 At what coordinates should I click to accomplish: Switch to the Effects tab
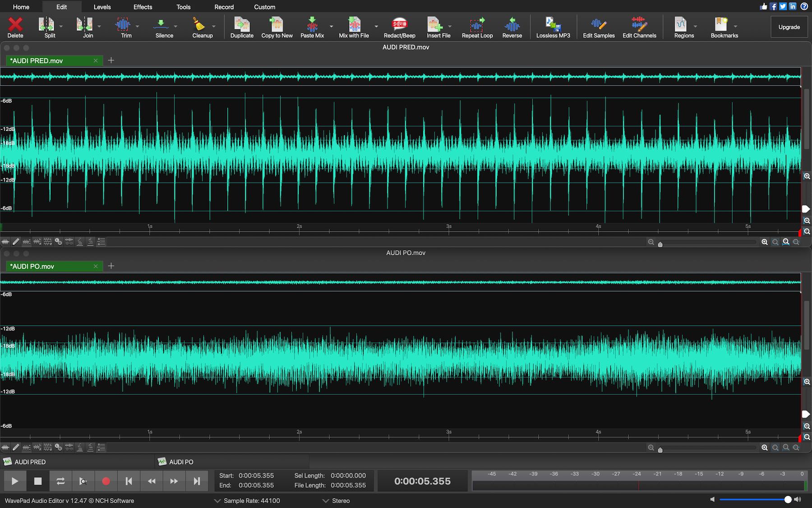[x=143, y=7]
